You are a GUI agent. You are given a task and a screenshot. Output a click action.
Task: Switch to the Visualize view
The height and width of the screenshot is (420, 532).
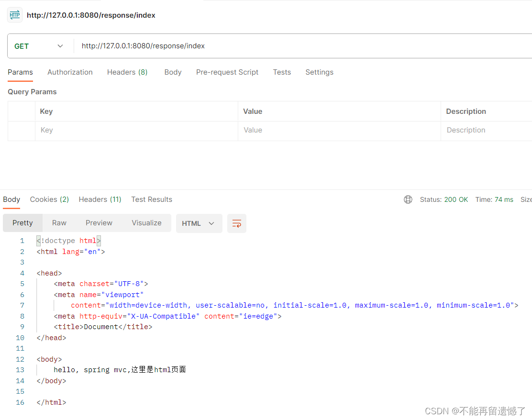(146, 223)
